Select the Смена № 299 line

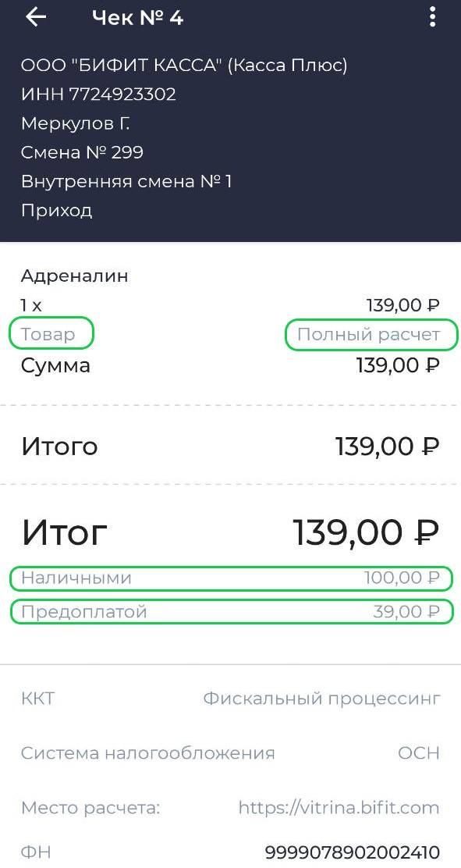click(82, 151)
